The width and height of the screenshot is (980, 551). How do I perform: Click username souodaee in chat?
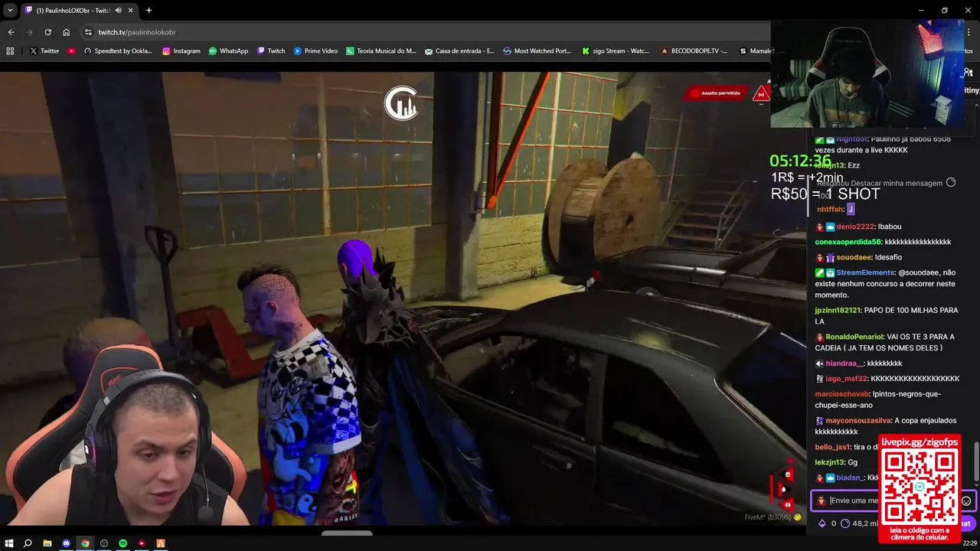pos(853,257)
